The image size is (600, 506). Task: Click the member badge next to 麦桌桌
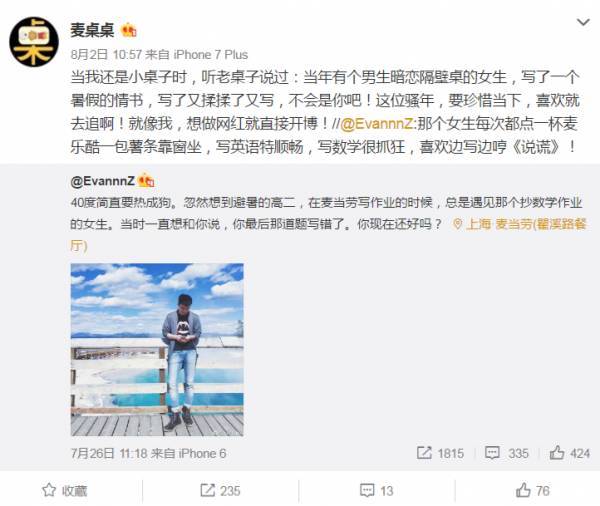(129, 30)
